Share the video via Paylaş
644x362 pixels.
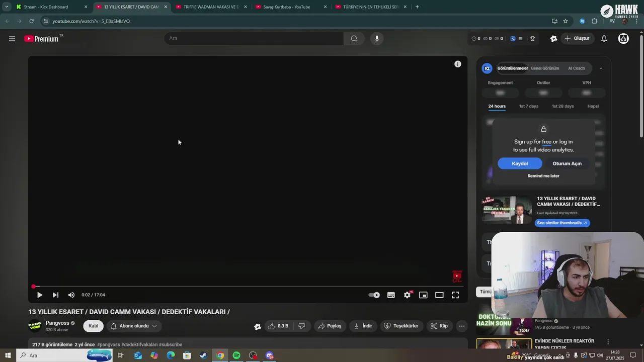click(330, 326)
